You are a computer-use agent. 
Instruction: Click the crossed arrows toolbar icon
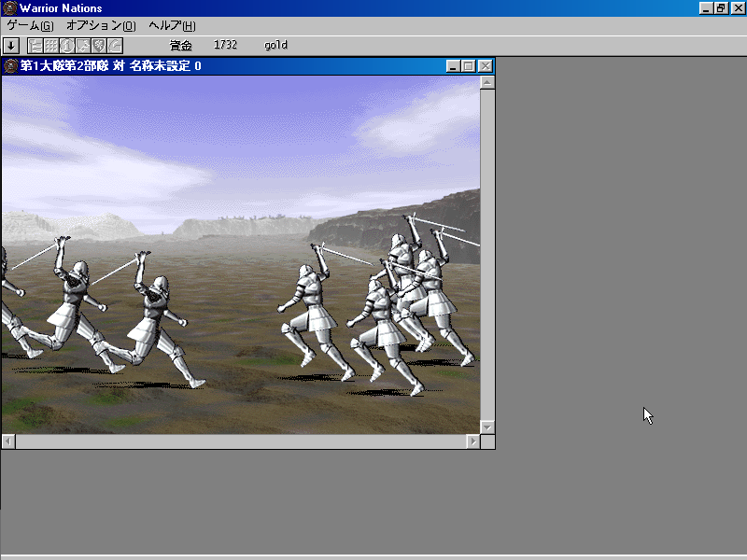[83, 45]
